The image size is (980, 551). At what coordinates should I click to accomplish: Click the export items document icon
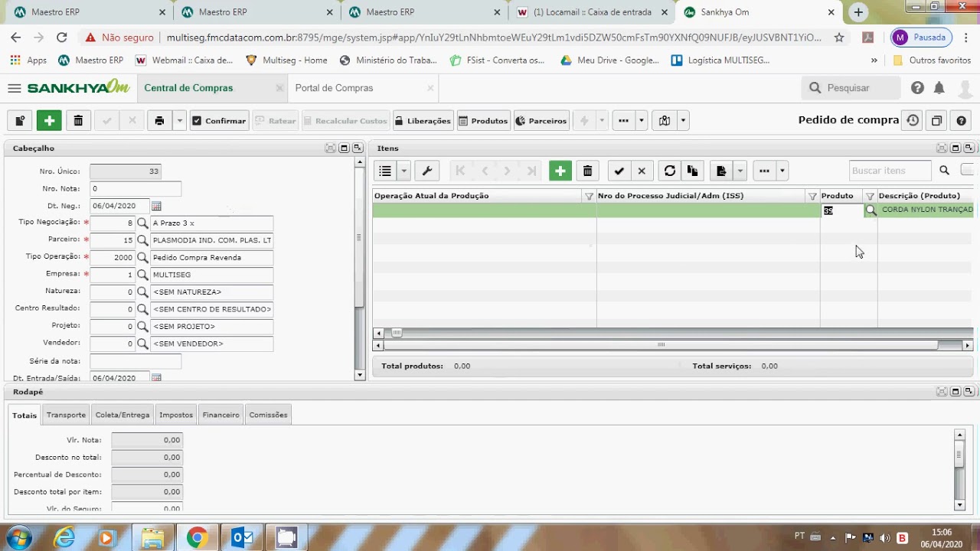pos(721,171)
